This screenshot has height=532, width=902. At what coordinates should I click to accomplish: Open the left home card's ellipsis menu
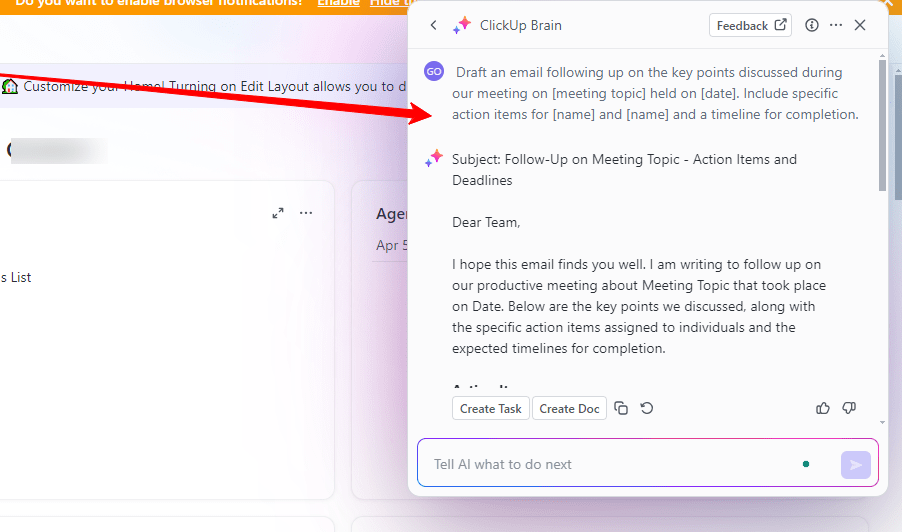click(306, 213)
